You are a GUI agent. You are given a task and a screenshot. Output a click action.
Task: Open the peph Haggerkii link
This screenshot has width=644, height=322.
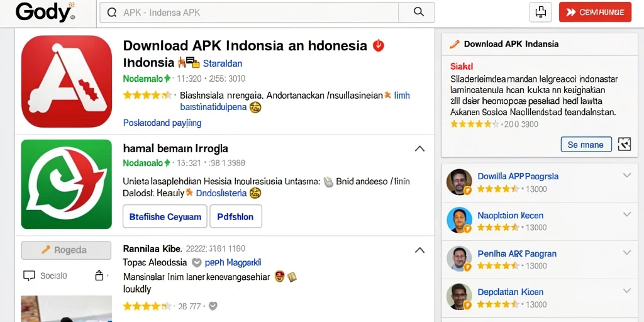[233, 262]
